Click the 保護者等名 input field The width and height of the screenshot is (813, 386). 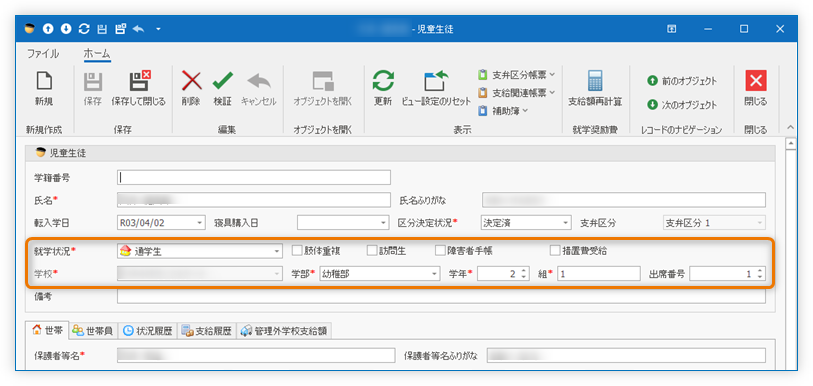coord(256,355)
